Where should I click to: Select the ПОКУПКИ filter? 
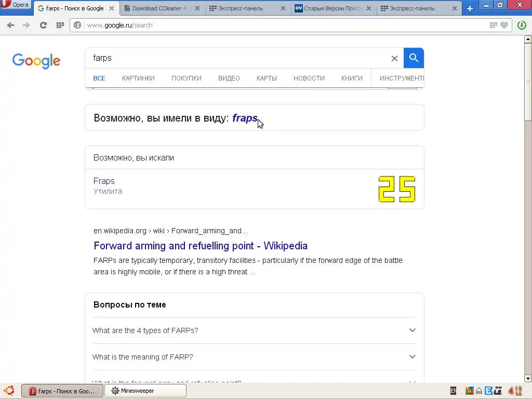click(x=187, y=78)
